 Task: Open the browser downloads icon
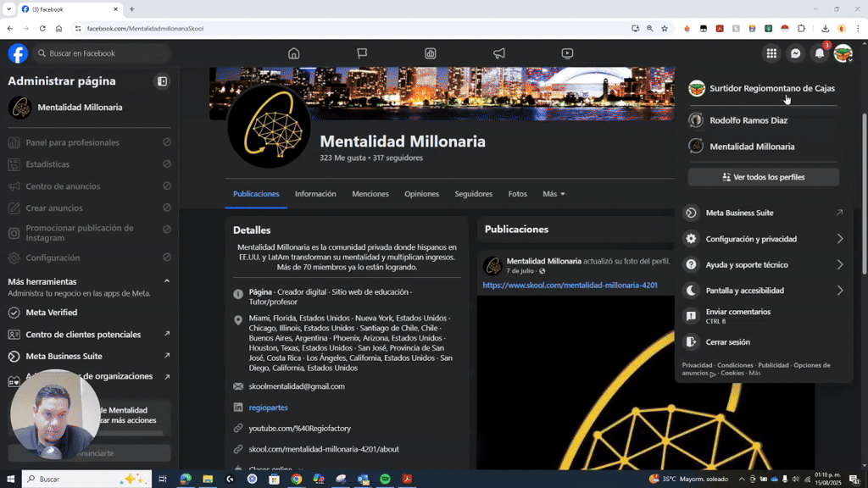(x=825, y=28)
